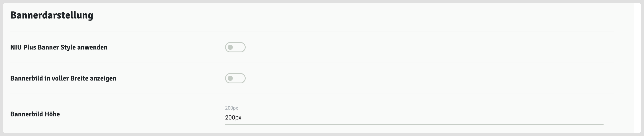Click the 'Bannerbild in voller Breite anzeigen' label
The width and height of the screenshot is (644, 136).
(x=63, y=78)
